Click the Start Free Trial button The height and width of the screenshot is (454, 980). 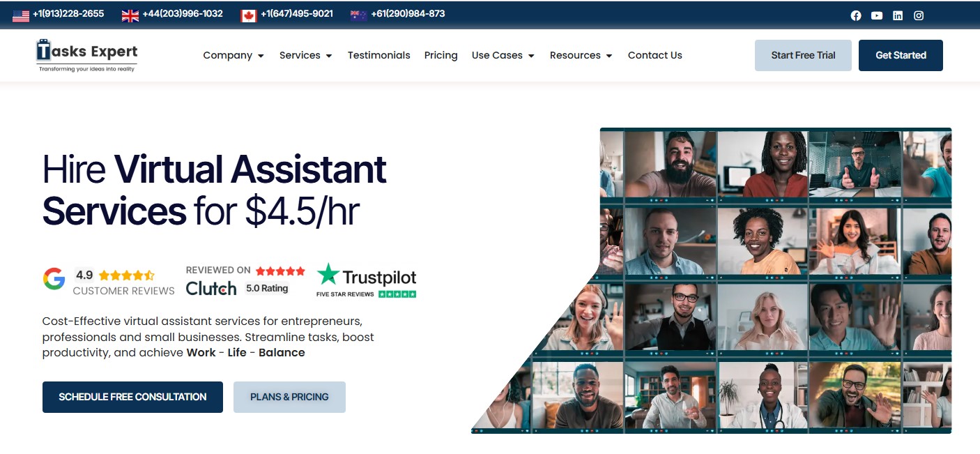click(x=803, y=55)
